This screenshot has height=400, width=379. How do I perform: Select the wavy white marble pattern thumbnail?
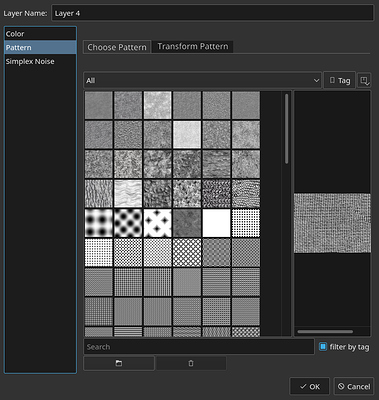click(x=128, y=194)
